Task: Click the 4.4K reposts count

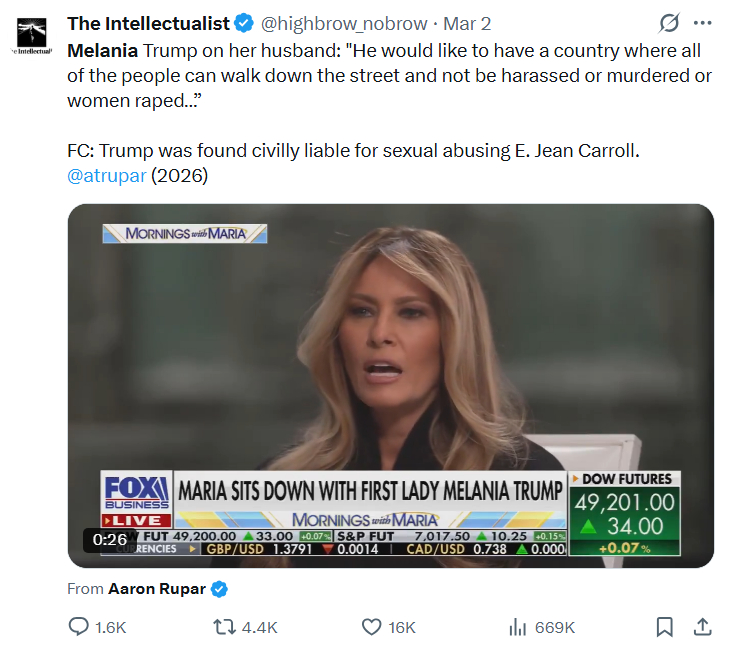Action: tap(259, 627)
